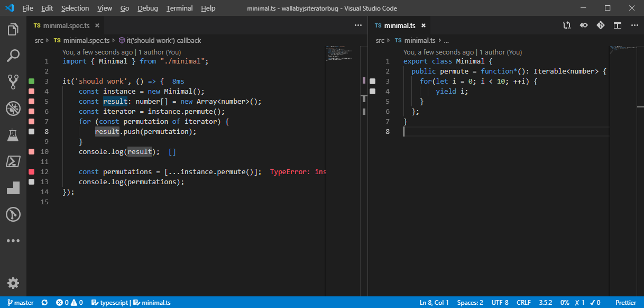Expand the 'src' breadcrumb chevron in minimal.spec.ts
The width and height of the screenshot is (644, 308).
(x=48, y=40)
